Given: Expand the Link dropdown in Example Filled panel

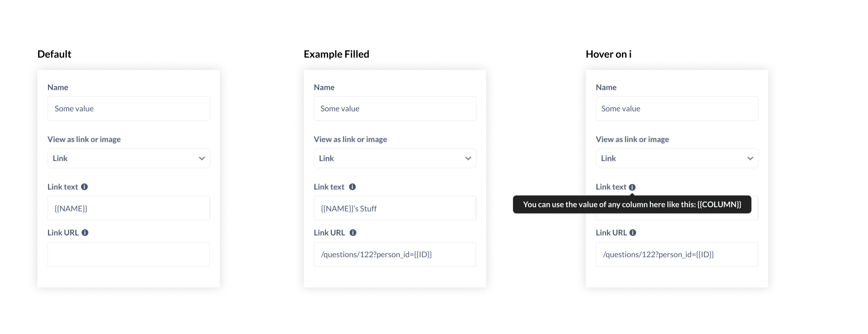Looking at the screenshot, I should click(x=395, y=158).
